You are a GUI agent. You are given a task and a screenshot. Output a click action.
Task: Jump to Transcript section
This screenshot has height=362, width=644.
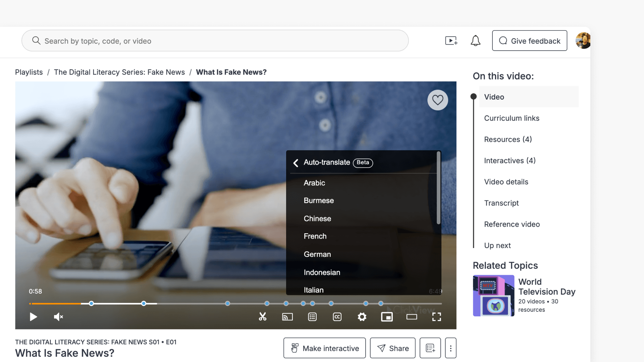(x=501, y=203)
